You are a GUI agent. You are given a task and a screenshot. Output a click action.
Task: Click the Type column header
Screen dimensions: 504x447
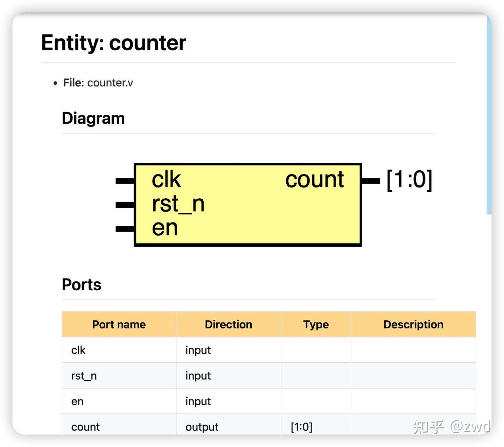[316, 324]
